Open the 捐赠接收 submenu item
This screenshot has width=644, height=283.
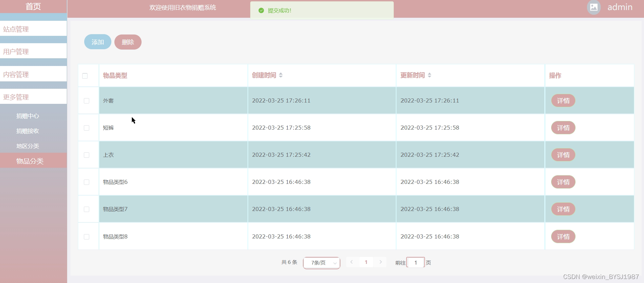33,131
